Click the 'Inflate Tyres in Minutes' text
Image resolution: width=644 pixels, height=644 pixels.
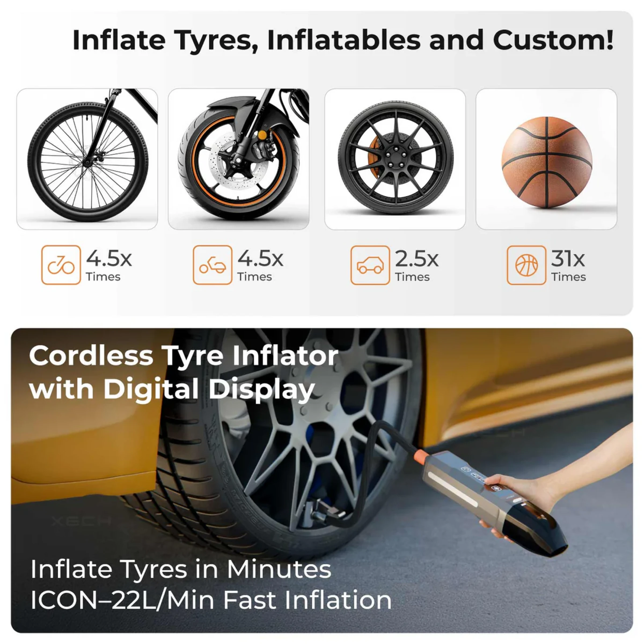pos(181,569)
